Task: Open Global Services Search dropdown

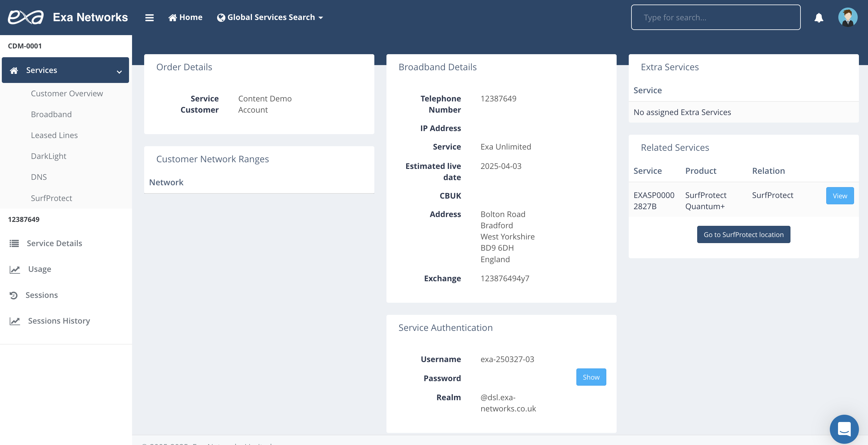Action: click(x=270, y=18)
